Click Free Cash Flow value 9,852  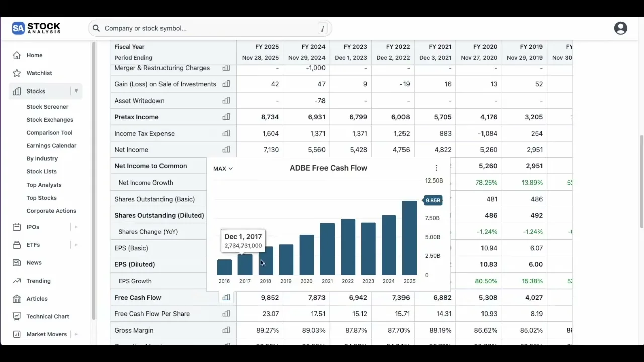coord(270,298)
